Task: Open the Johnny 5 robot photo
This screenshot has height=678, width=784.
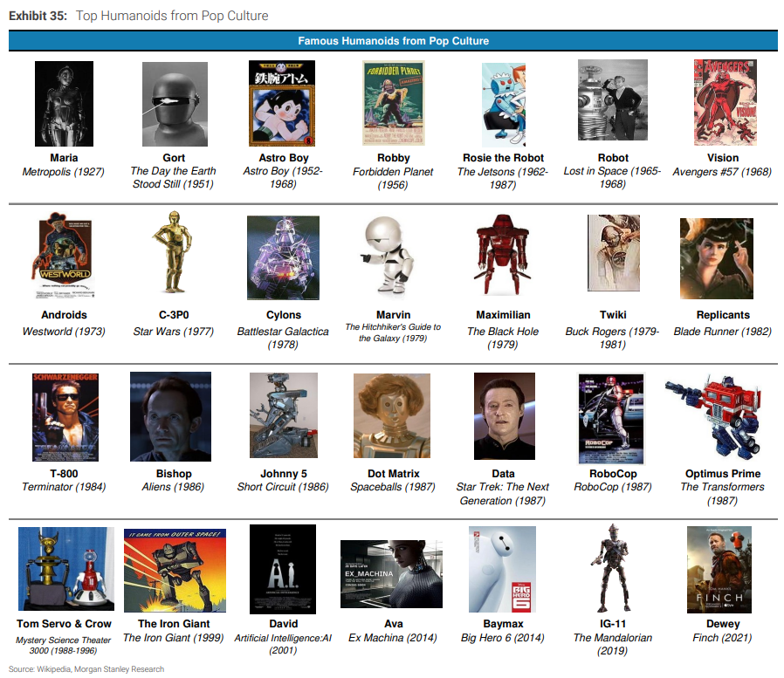Action: (284, 415)
